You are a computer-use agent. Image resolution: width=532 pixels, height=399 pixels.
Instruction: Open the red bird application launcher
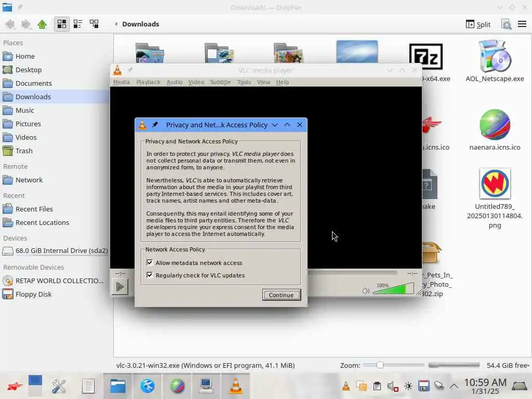tap(14, 386)
